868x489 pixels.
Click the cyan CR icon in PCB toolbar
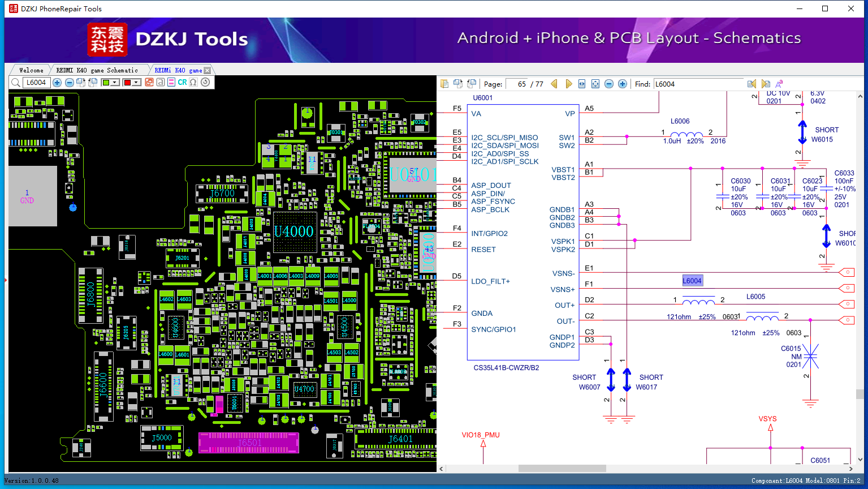[182, 83]
